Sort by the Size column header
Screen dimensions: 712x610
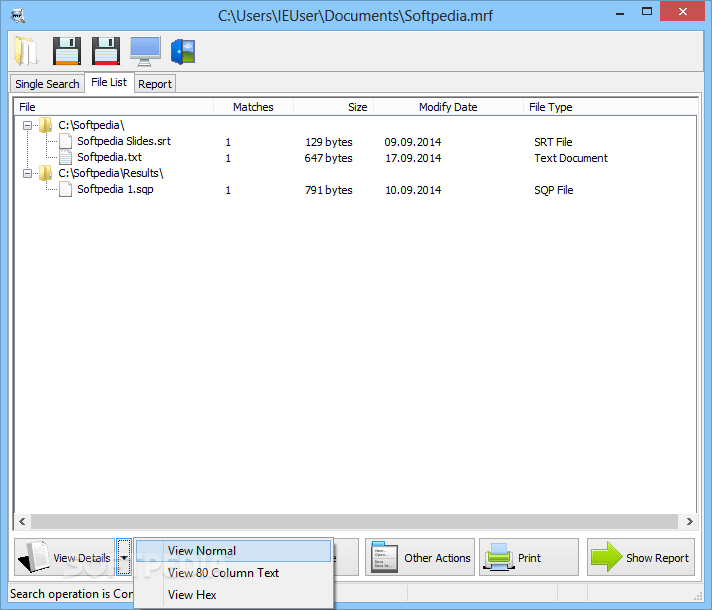[334, 107]
